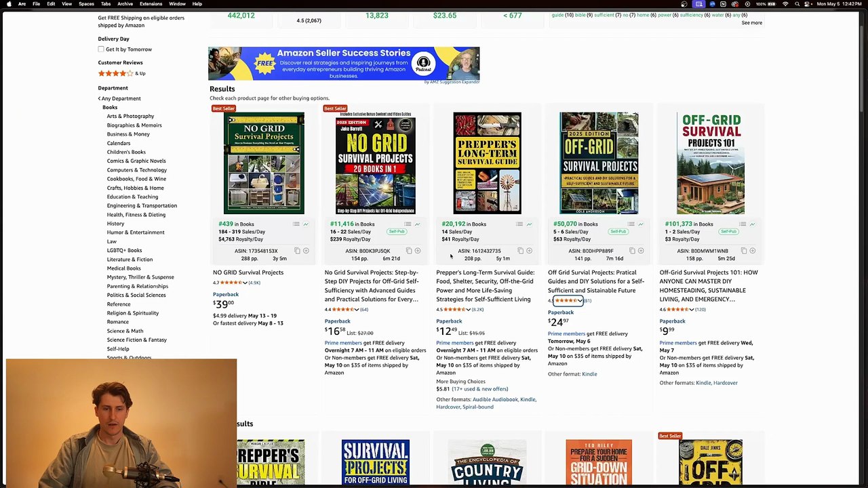This screenshot has width=868, height=488.
Task: Open the Spiral-bound format link
Action: tap(478, 407)
